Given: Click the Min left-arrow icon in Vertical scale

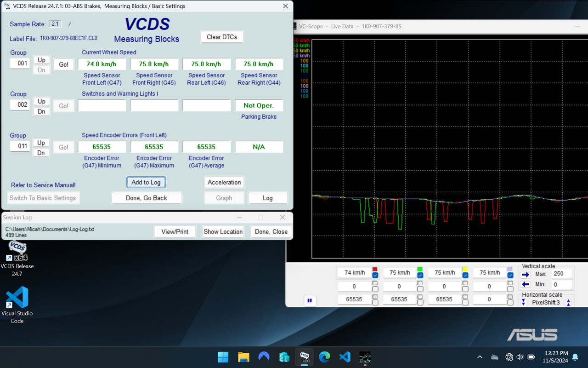Looking at the screenshot, I should 526,284.
